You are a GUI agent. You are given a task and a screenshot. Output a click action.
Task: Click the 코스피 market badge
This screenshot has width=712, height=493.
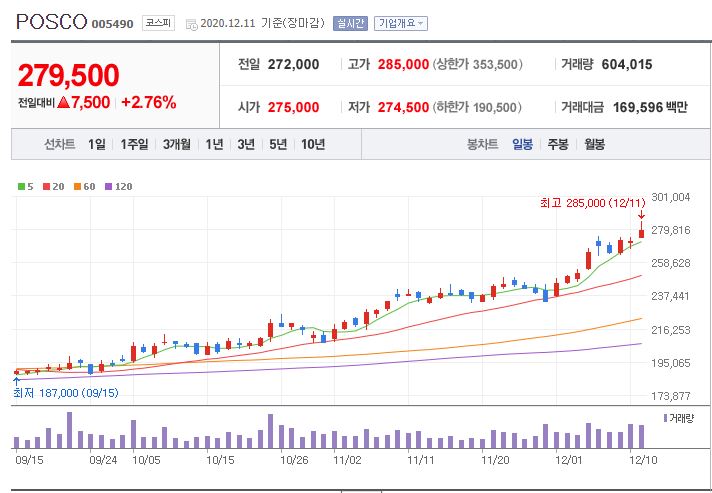158,23
